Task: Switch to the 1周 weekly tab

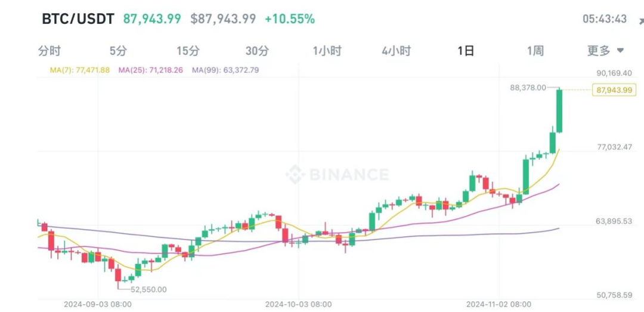Action: coord(535,51)
